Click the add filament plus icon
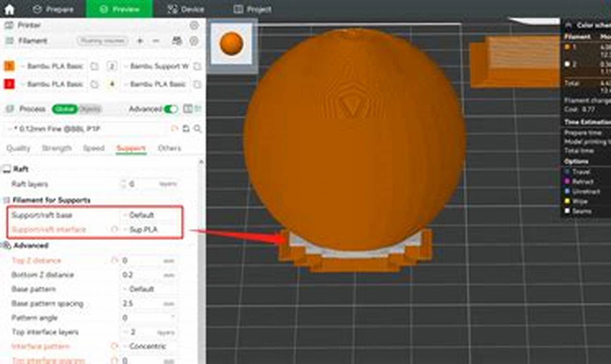The image size is (611, 364). point(140,41)
